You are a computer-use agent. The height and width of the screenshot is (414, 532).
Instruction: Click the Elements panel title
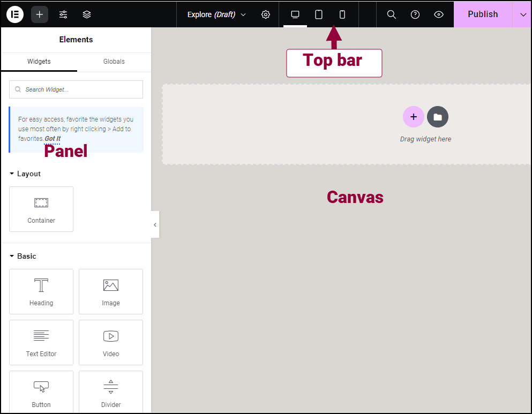76,40
